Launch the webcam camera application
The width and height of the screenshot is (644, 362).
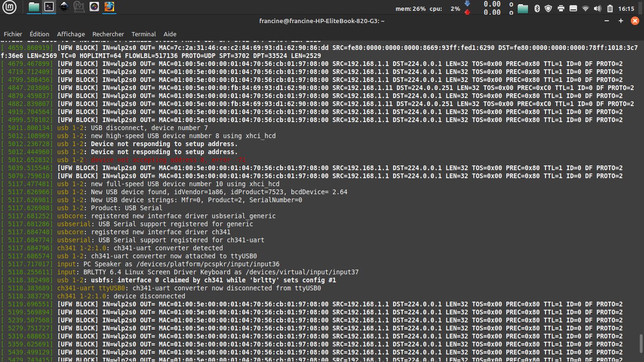[94, 7]
